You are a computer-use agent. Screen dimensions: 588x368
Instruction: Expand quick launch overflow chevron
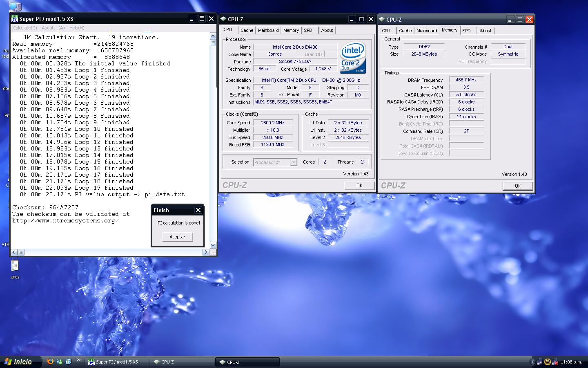coord(78,360)
